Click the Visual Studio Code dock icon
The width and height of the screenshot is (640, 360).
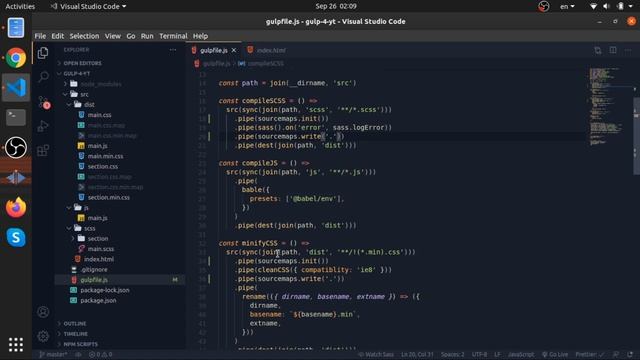16,87
